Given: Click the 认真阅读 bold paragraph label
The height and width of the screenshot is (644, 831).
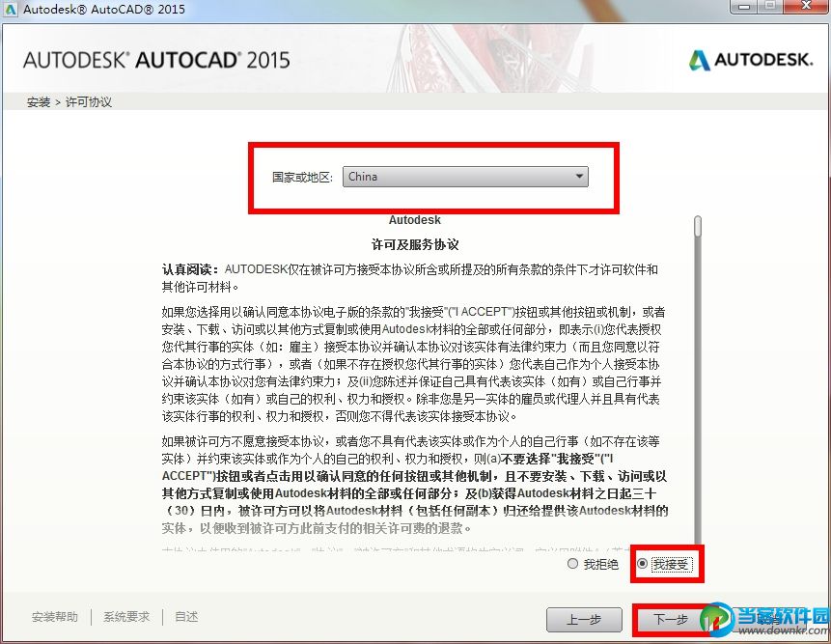Looking at the screenshot, I should click(x=190, y=269).
